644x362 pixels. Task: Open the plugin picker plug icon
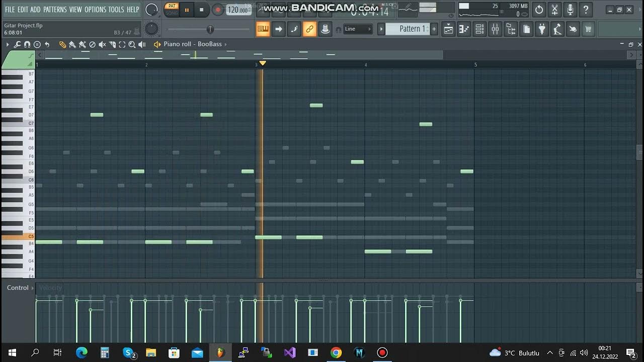point(542,29)
